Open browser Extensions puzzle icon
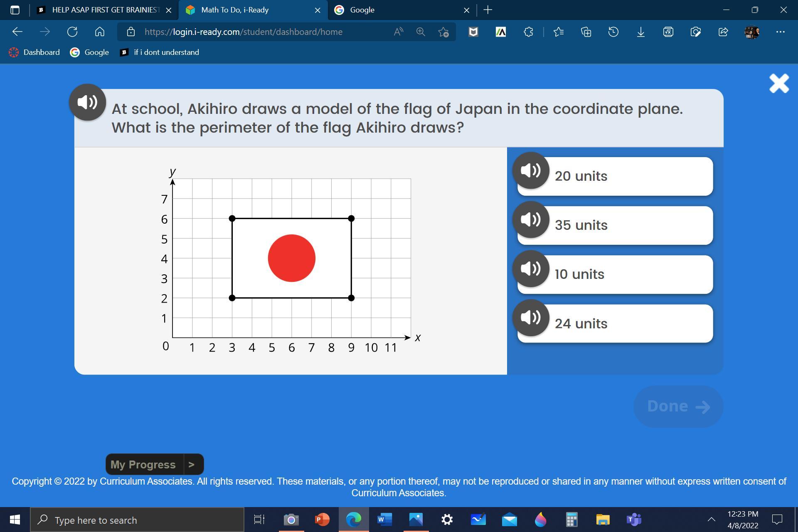The image size is (798, 532). 528,32
